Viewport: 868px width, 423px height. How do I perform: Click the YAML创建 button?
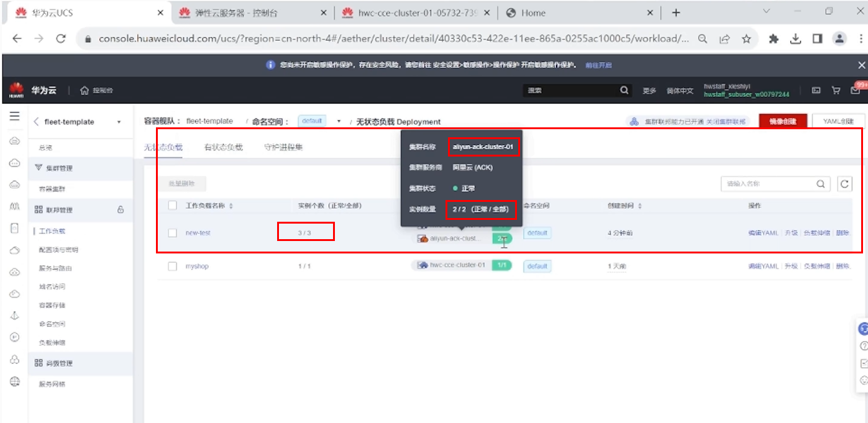(x=838, y=121)
